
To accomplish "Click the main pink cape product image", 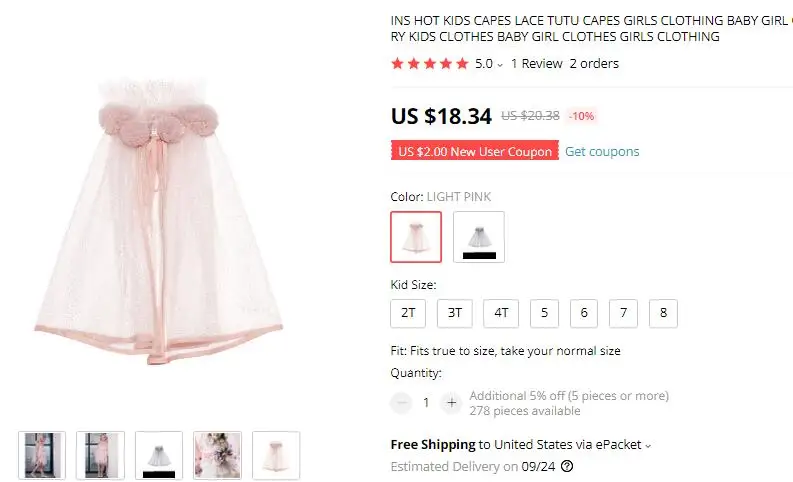I will coord(159,221).
